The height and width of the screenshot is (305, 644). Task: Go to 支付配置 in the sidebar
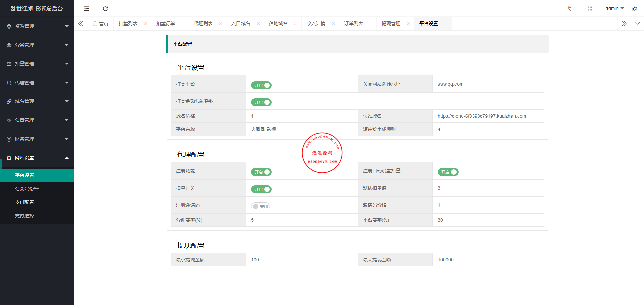click(x=24, y=202)
